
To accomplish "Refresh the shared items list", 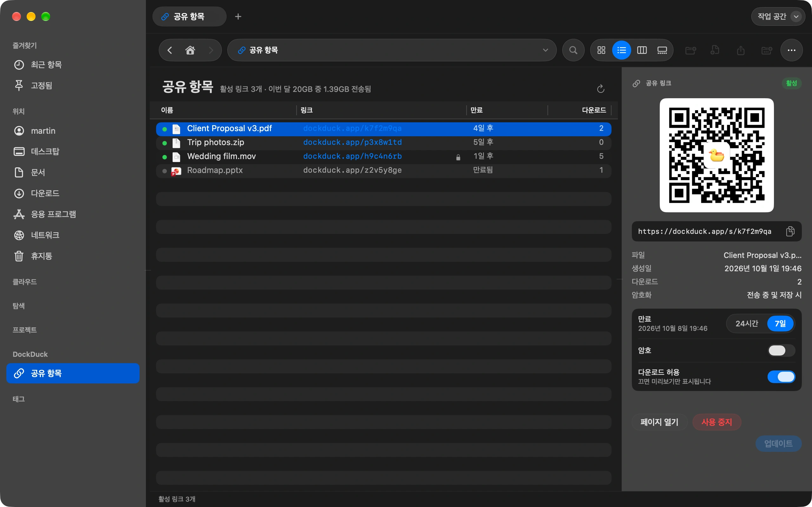I will 601,89.
